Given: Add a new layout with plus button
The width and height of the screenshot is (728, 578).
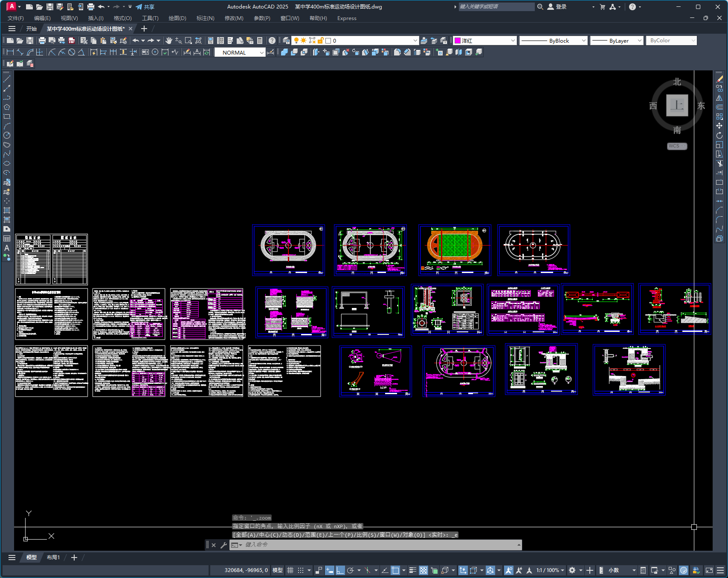Looking at the screenshot, I should coord(74,558).
